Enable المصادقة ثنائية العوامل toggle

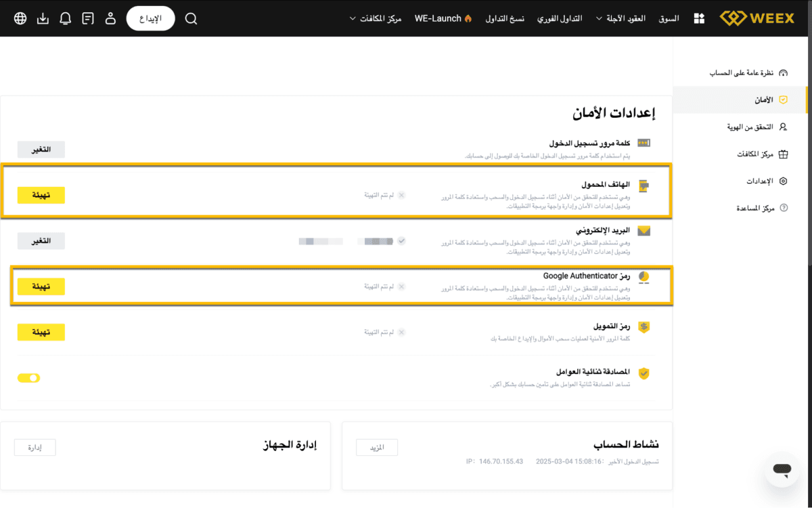click(x=28, y=377)
